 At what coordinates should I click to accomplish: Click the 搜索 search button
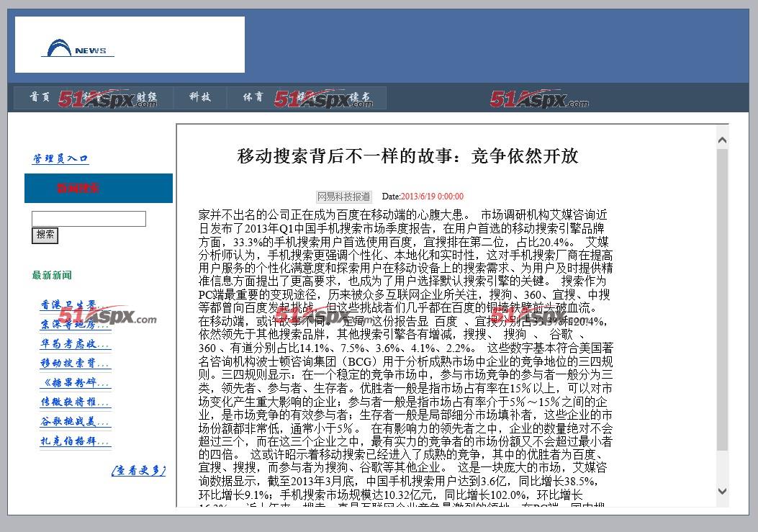click(45, 235)
